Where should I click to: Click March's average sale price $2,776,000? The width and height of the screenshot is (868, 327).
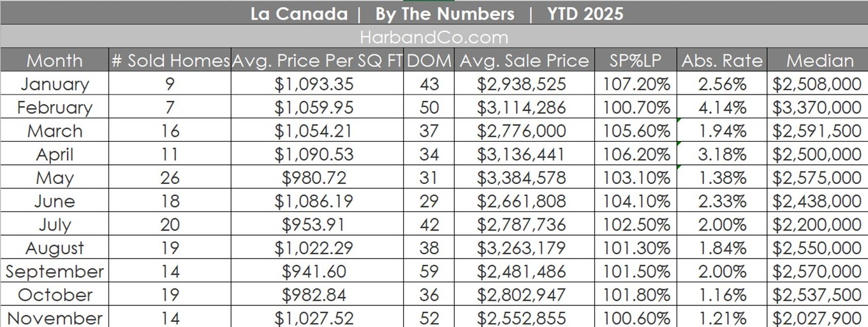[522, 131]
